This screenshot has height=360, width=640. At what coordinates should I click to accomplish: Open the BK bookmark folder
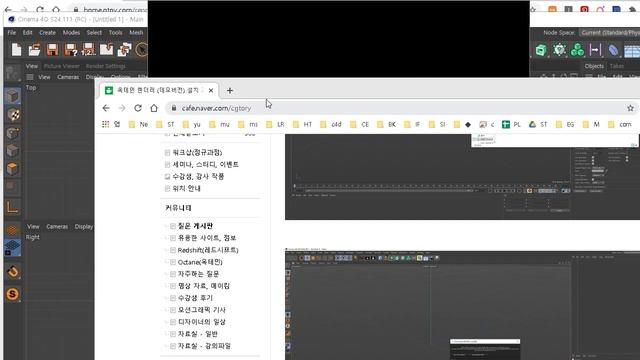coord(387,124)
